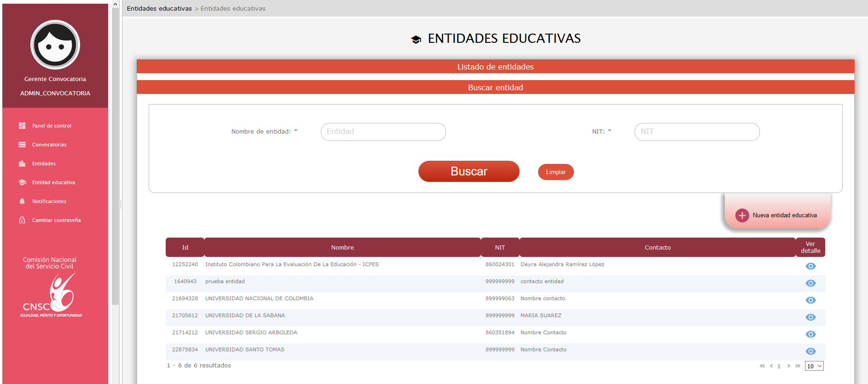Screen dimensions: 868x384
Task: Click the Cambiar contraseña lock icon
Action: 22,220
